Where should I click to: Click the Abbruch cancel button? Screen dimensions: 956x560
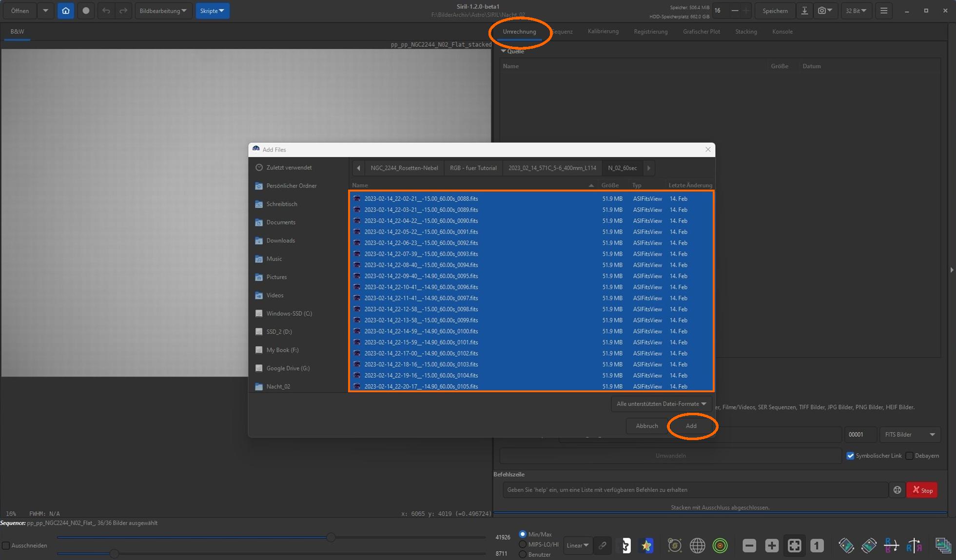646,426
